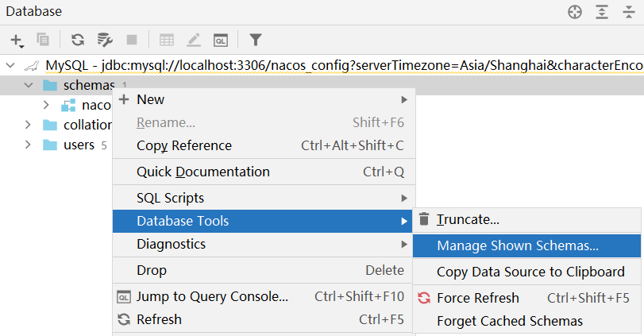644x336 pixels.
Task: Open New submenu arrow
Action: 404,100
